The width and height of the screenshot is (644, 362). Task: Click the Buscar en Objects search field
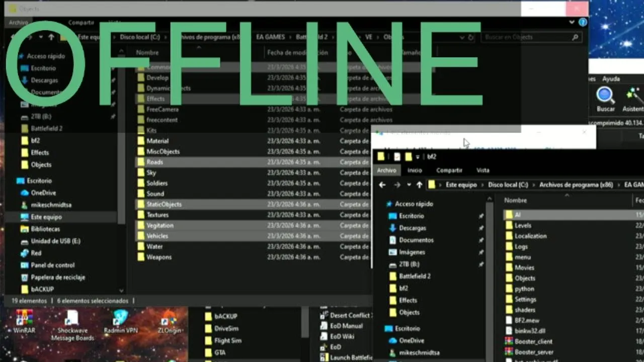pos(531,37)
